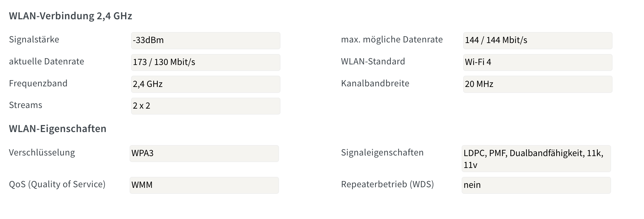Select the Verschlüsselung label

[x=43, y=152]
